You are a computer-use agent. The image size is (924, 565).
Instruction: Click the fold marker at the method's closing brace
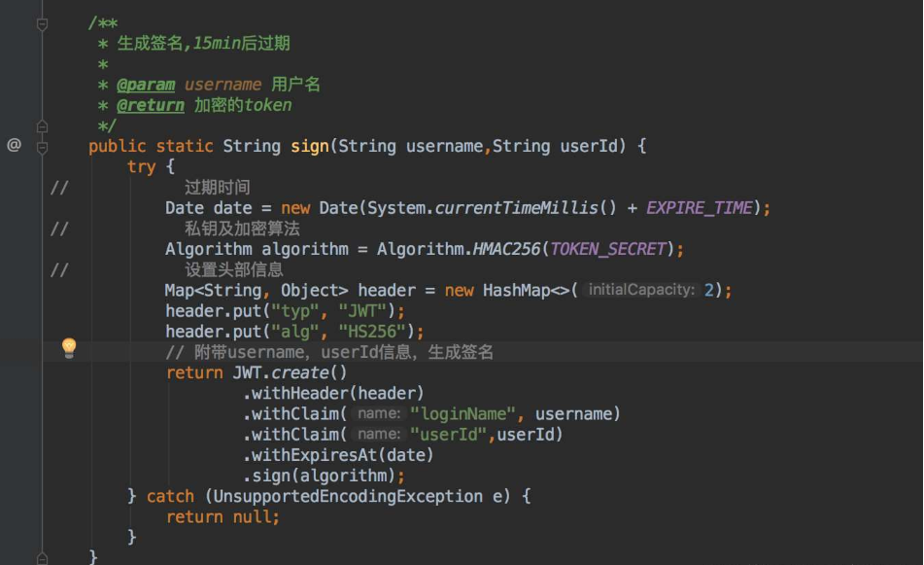click(42, 556)
